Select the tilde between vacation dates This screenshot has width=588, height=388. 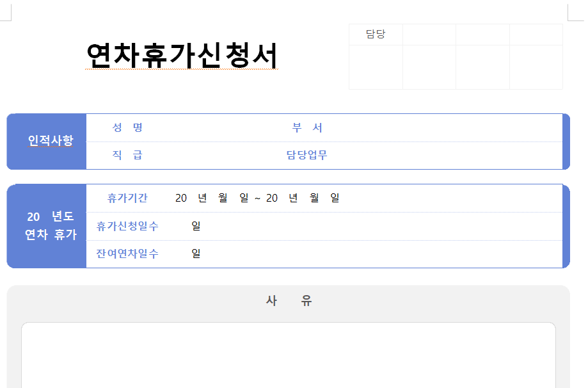[x=258, y=198]
